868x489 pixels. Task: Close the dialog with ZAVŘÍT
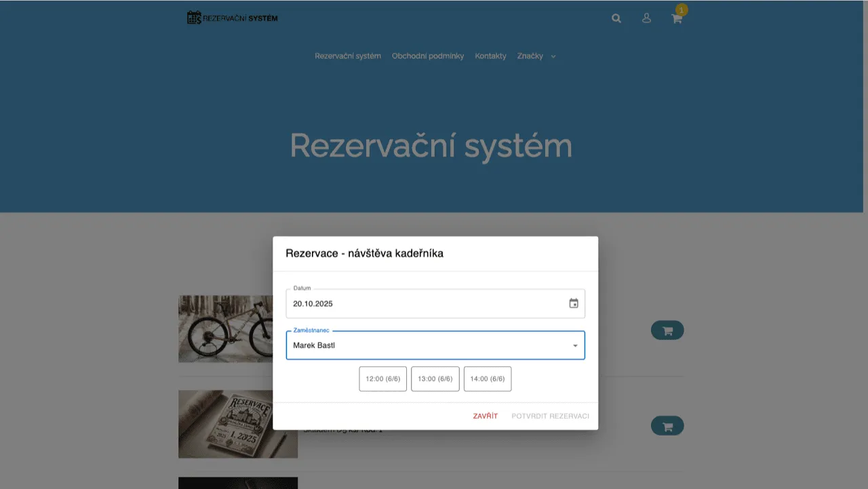pos(486,416)
